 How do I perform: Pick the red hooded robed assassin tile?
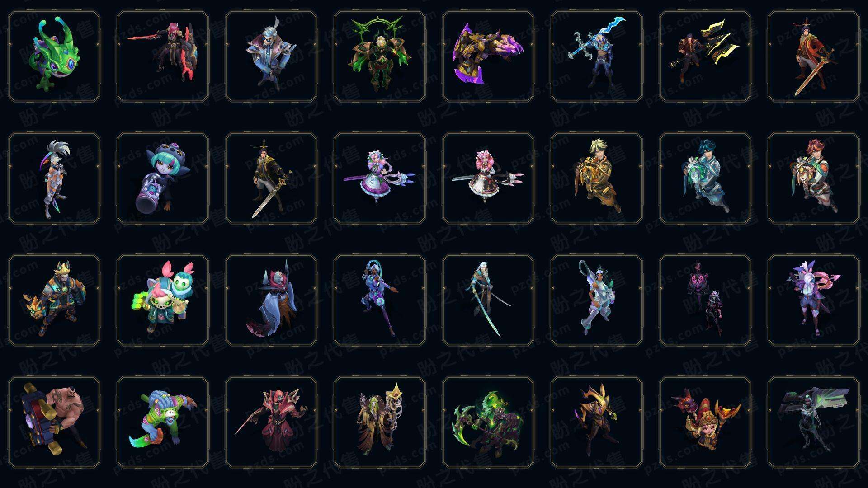tap(271, 422)
